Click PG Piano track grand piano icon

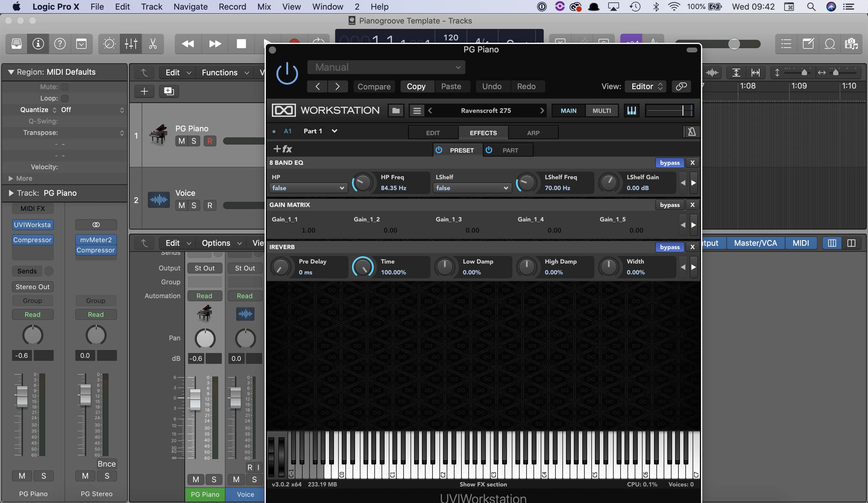[159, 135]
